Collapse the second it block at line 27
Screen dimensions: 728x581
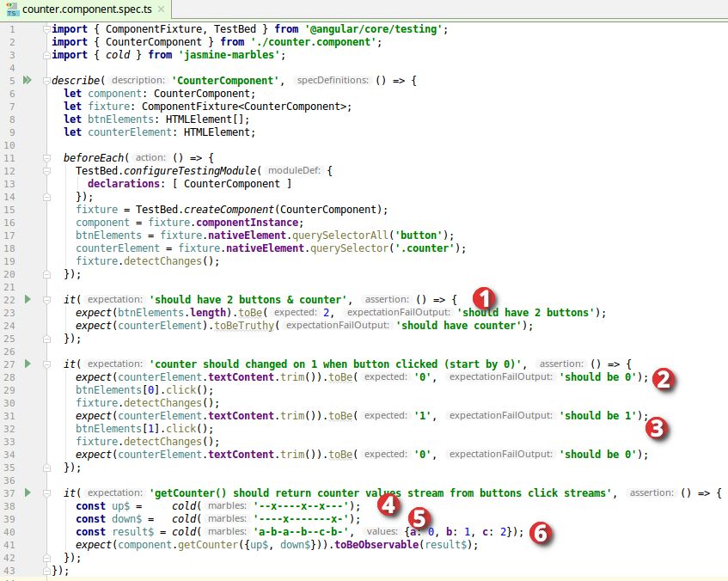(x=46, y=364)
